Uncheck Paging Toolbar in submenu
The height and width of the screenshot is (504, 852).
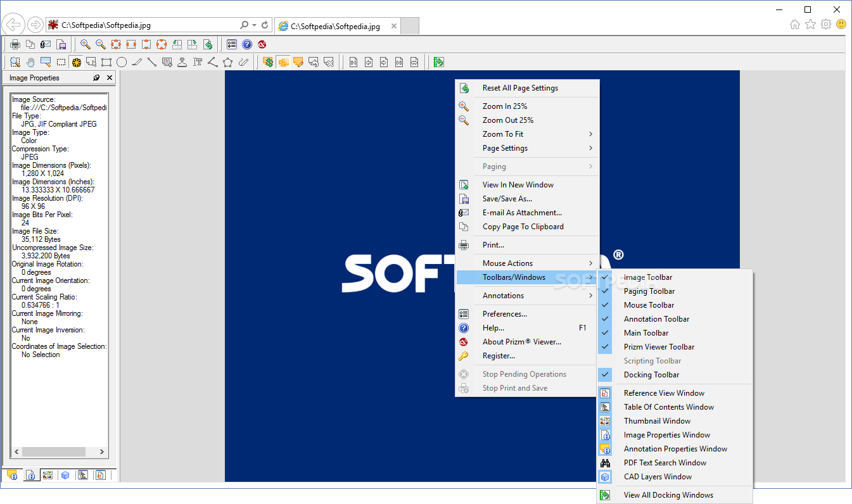tap(675, 291)
